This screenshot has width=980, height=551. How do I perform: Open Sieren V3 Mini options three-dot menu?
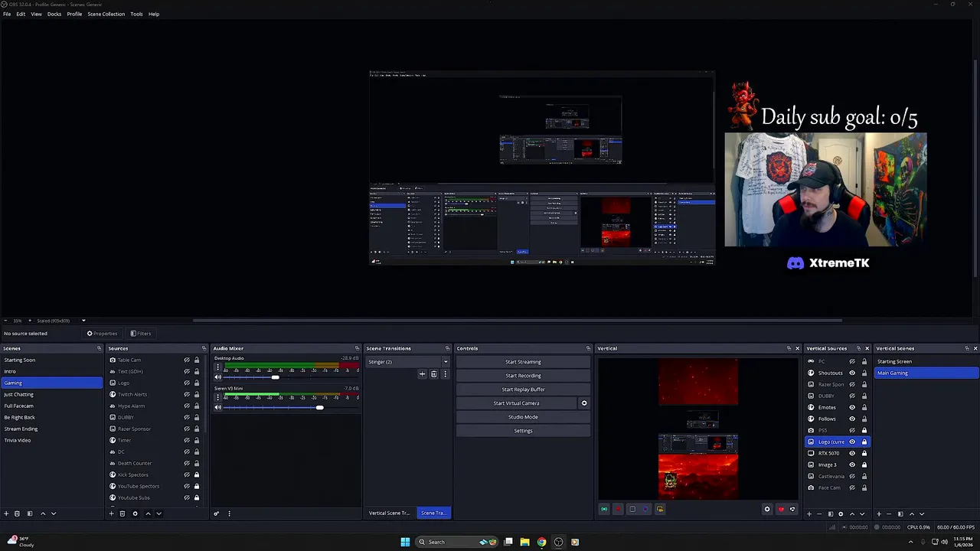click(x=217, y=397)
